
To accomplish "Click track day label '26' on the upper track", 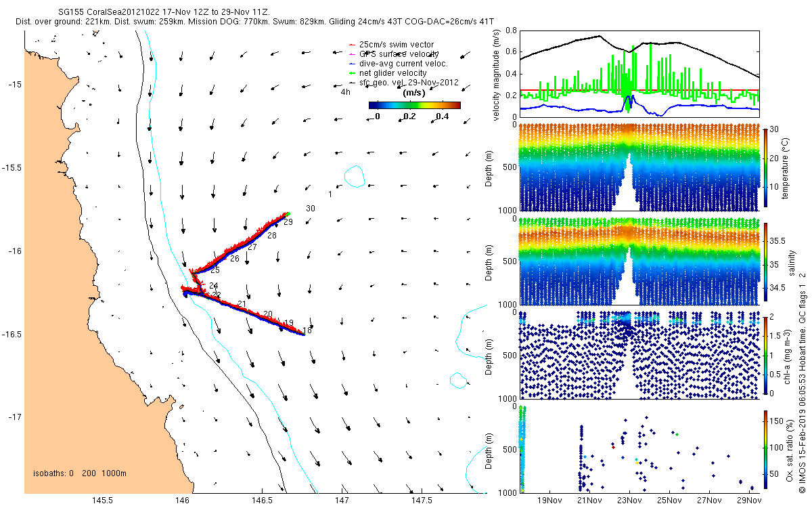I will pos(235,259).
